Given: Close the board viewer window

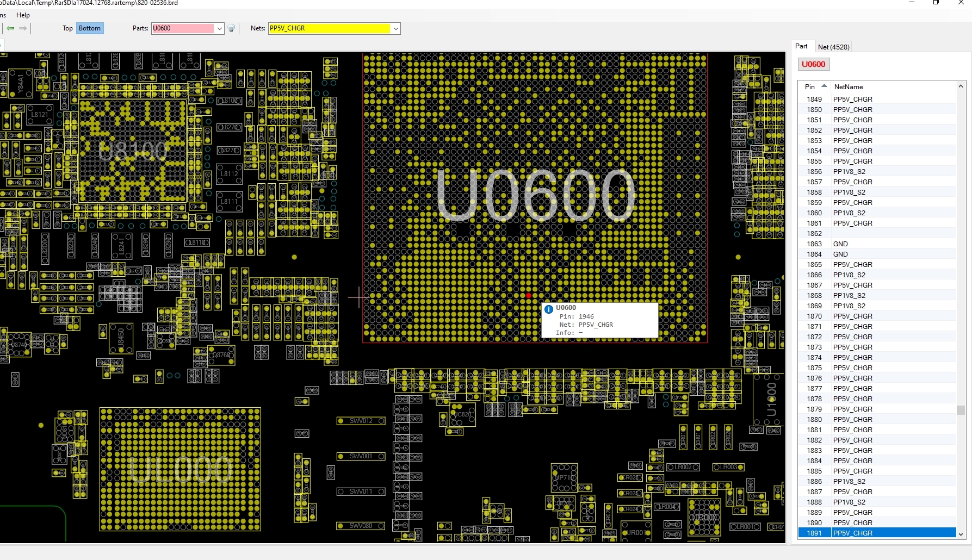Looking at the screenshot, I should 961,3.
